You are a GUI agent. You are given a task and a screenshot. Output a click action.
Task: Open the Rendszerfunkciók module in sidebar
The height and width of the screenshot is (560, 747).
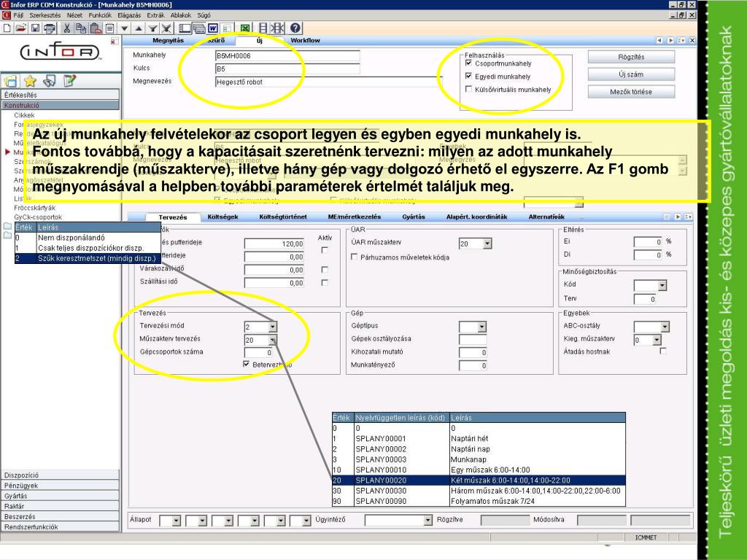pyautogui.click(x=60, y=527)
